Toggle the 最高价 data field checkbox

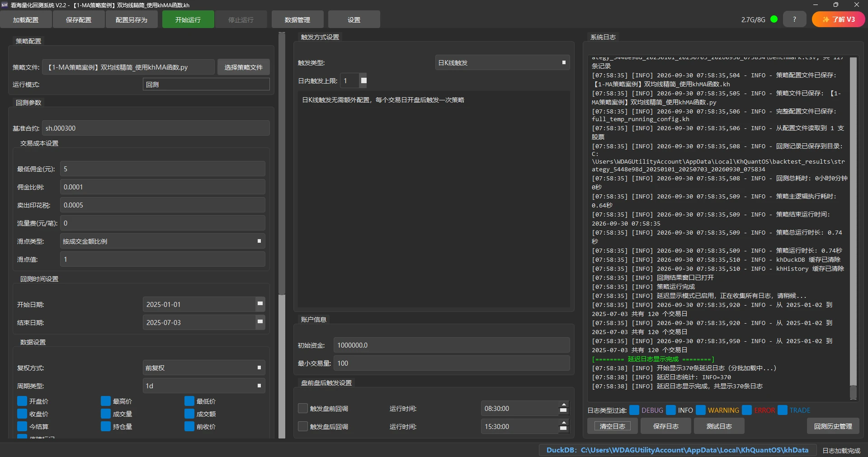tap(106, 401)
